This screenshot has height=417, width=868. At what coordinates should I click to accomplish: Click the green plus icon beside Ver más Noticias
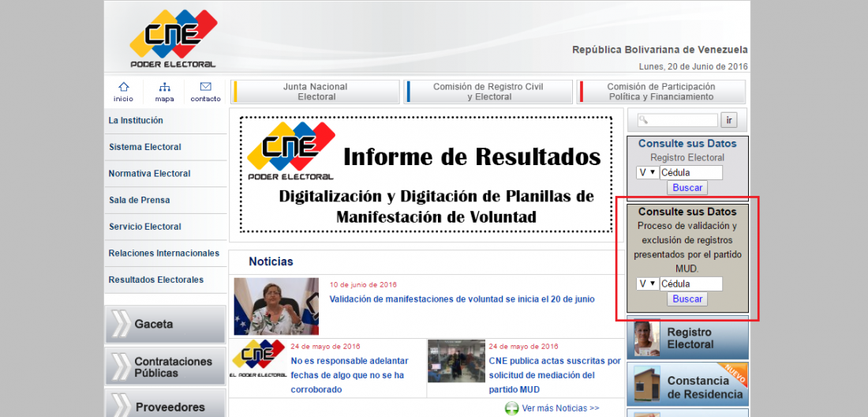(511, 408)
